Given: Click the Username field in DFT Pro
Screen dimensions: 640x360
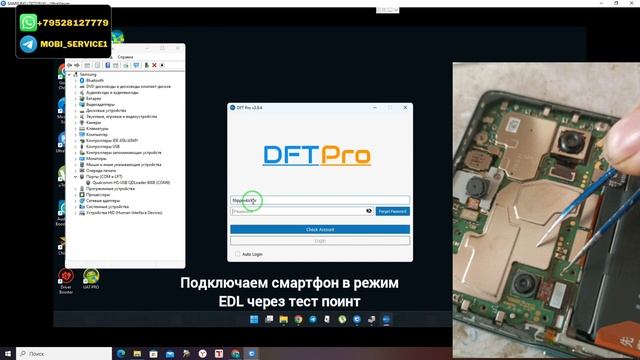Looking at the screenshot, I should click(320, 200).
